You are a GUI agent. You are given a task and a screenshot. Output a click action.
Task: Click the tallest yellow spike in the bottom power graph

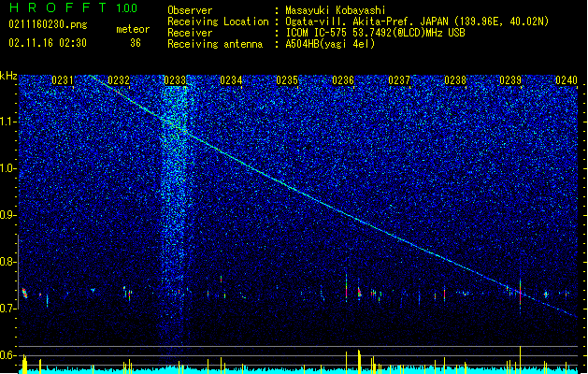pyautogui.click(x=520, y=359)
